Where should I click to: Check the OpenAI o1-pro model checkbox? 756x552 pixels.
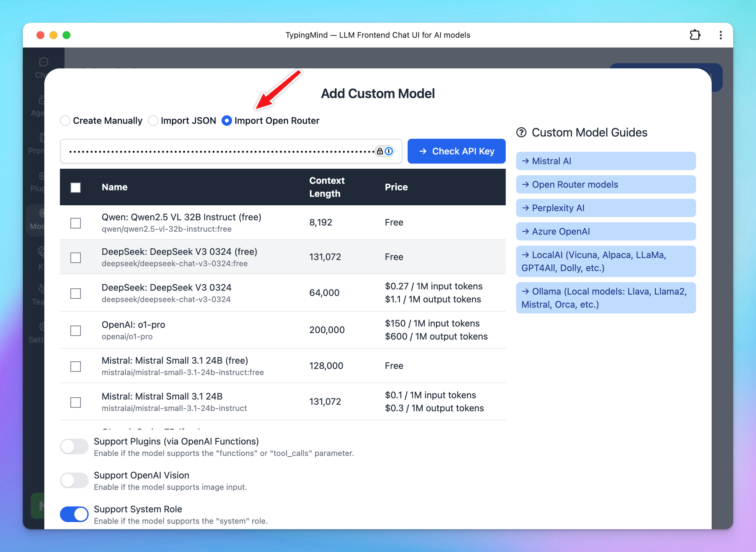76,330
